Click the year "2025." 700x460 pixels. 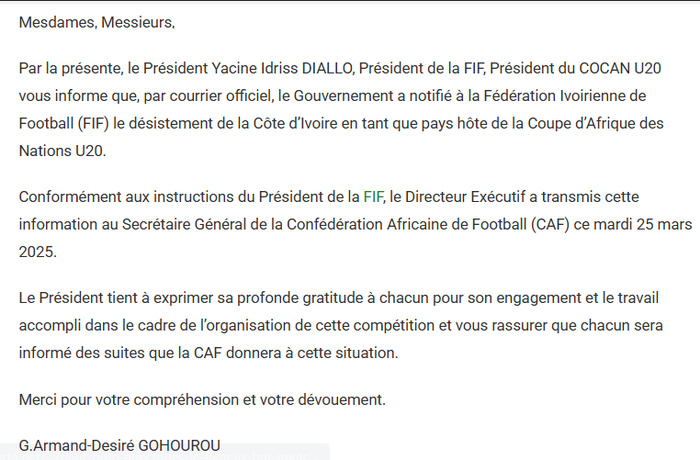point(38,249)
